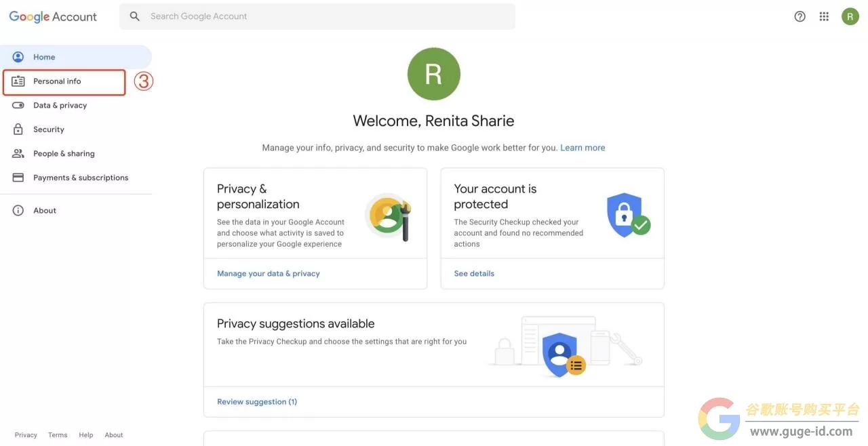The width and height of the screenshot is (868, 446).
Task: Go to Home in the sidebar
Action: coord(77,57)
